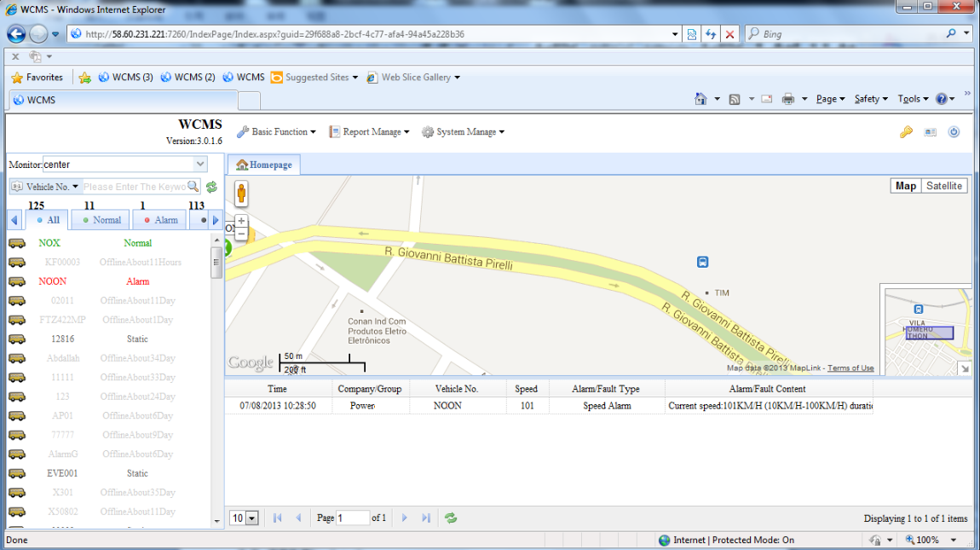The image size is (980, 550).
Task: Click the Street View pegman icon
Action: click(x=241, y=194)
